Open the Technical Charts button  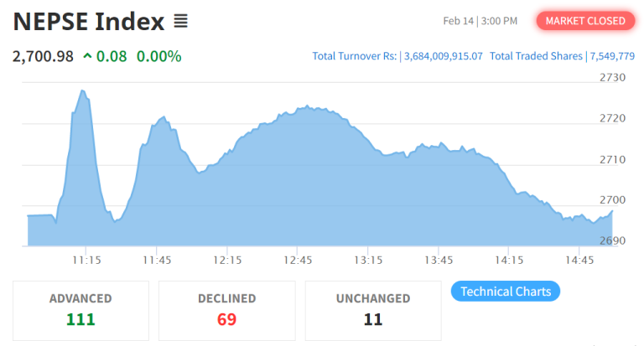506,292
